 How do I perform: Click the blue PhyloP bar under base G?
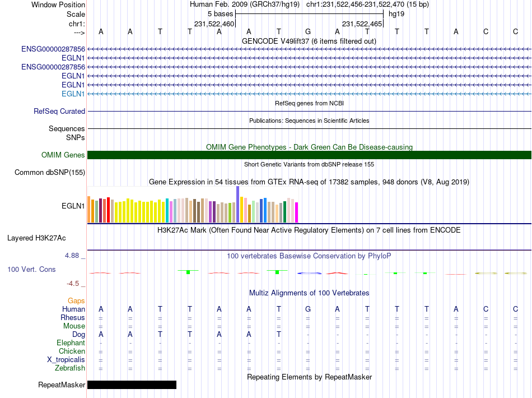click(309, 273)
